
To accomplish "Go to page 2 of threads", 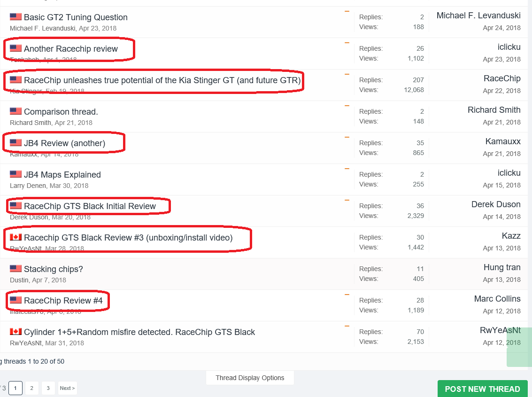I will [x=31, y=388].
